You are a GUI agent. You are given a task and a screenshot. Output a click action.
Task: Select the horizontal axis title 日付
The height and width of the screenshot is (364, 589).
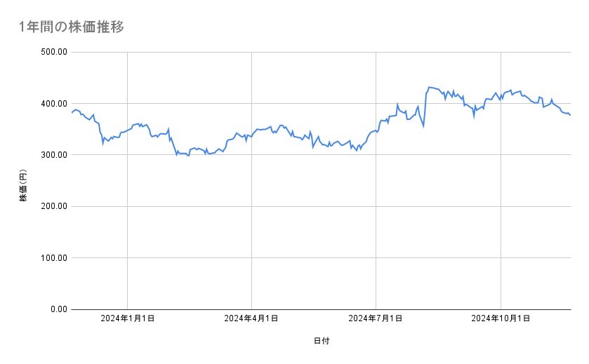322,341
